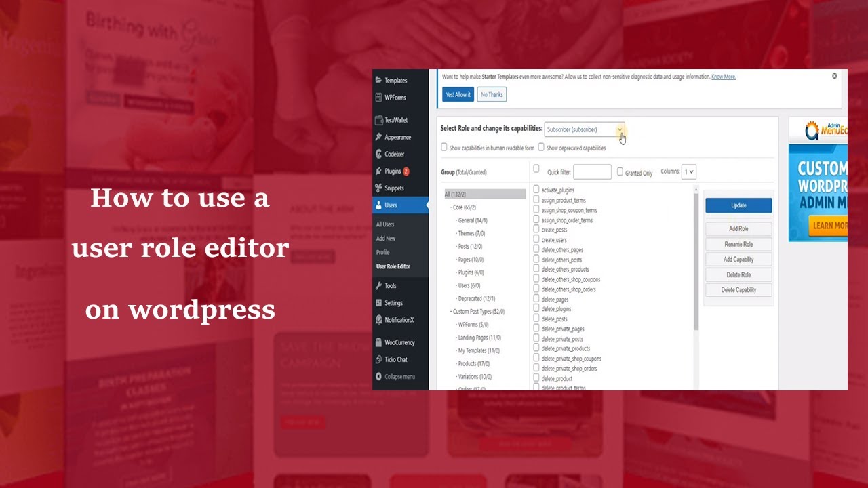Toggle select-all checkbox beside Quick filter

(x=536, y=169)
